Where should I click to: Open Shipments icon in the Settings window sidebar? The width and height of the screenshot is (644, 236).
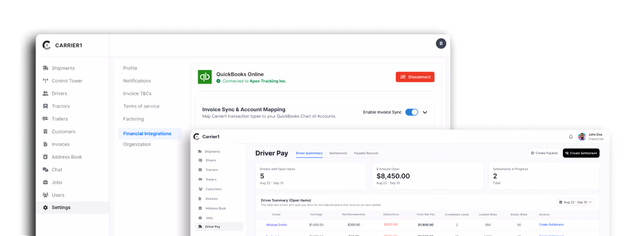click(x=45, y=68)
